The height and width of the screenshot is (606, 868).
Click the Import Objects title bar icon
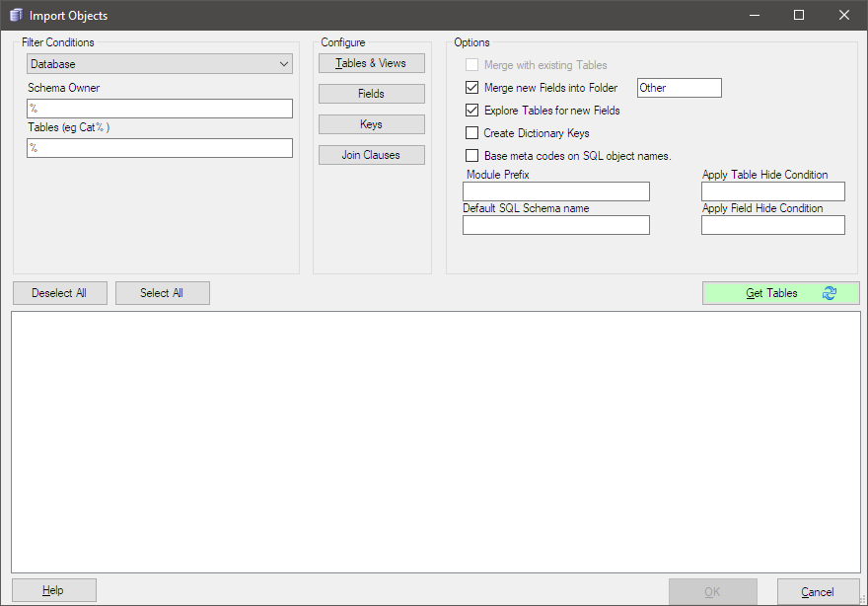click(16, 15)
